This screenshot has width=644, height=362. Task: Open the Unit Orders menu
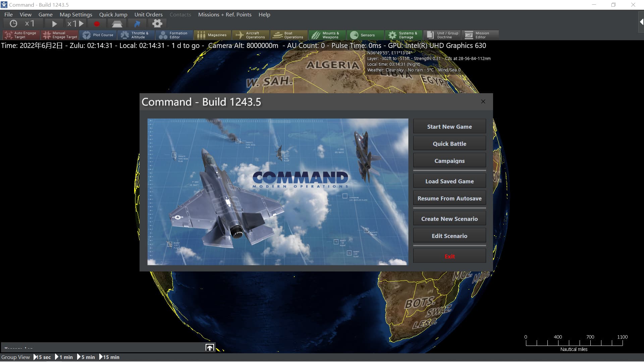coord(148,14)
